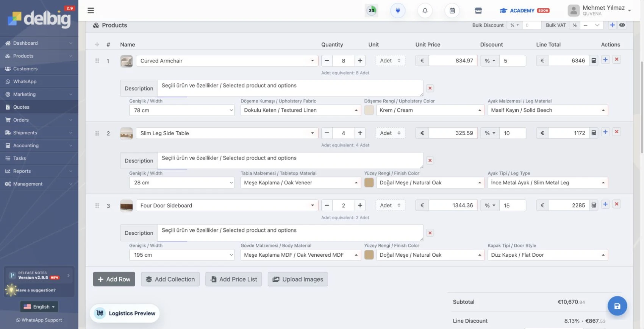Remove description of Four Door Sideboard
Viewport: 644px width, 329px height.
(430, 233)
